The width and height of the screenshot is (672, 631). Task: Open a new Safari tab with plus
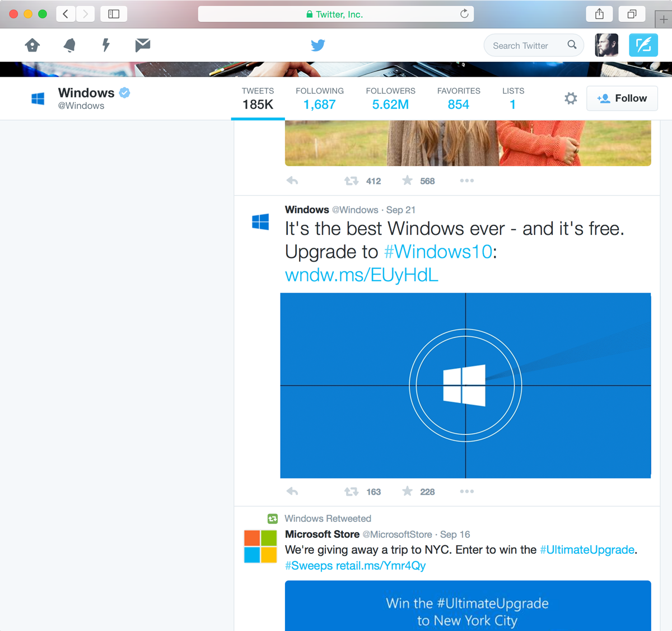(664, 19)
